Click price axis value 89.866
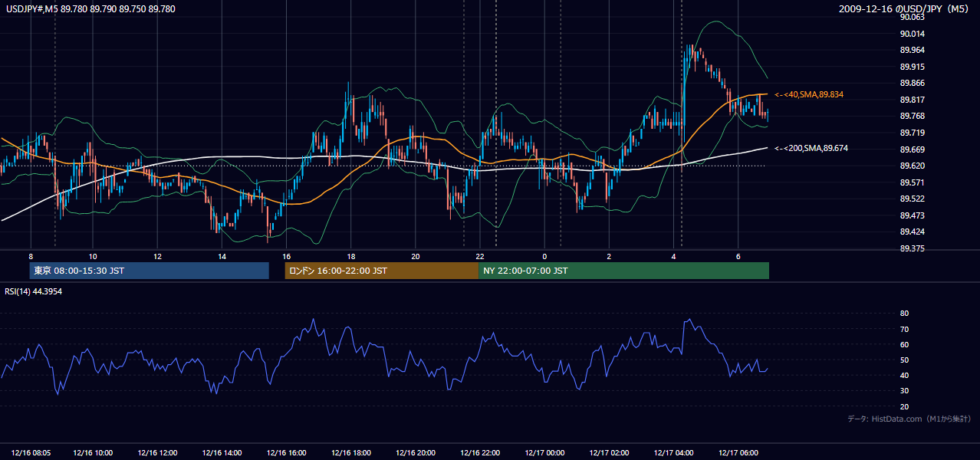Screen dimensions: 980x460 click(912, 84)
